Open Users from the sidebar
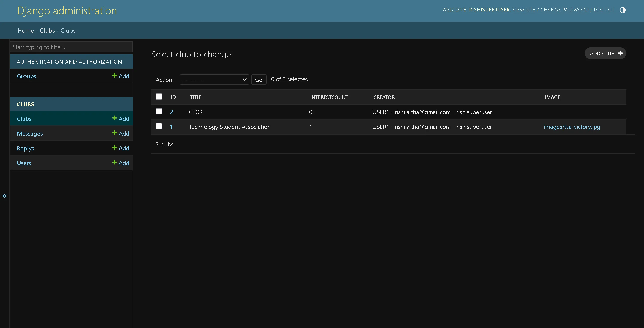Screen dimensions: 644x328 point(24,163)
